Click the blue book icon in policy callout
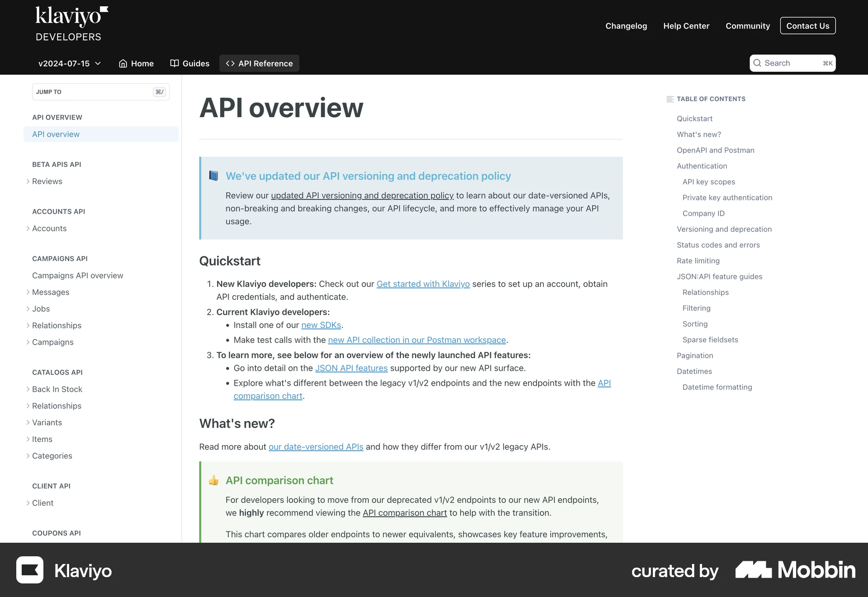Image resolution: width=868 pixels, height=597 pixels. 213,176
